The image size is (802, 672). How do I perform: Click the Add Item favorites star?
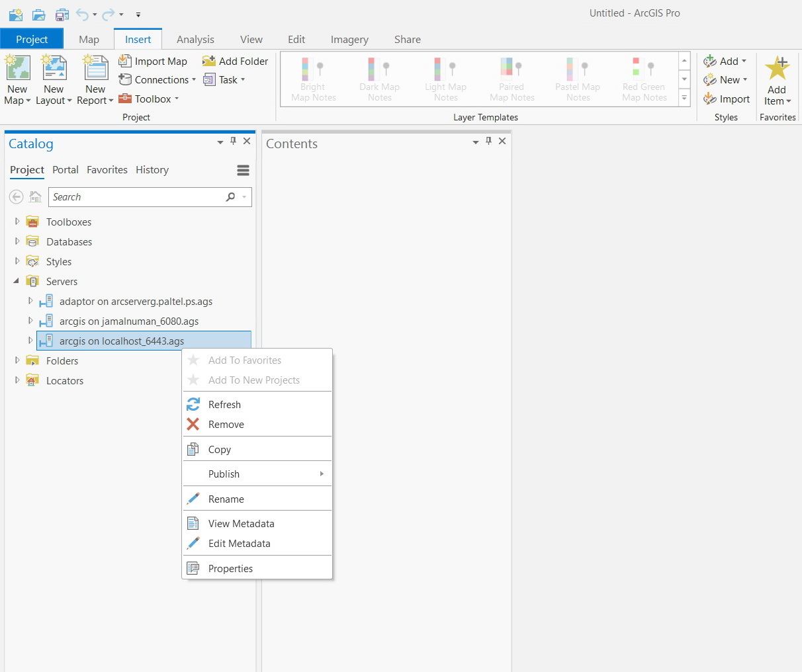[777, 68]
